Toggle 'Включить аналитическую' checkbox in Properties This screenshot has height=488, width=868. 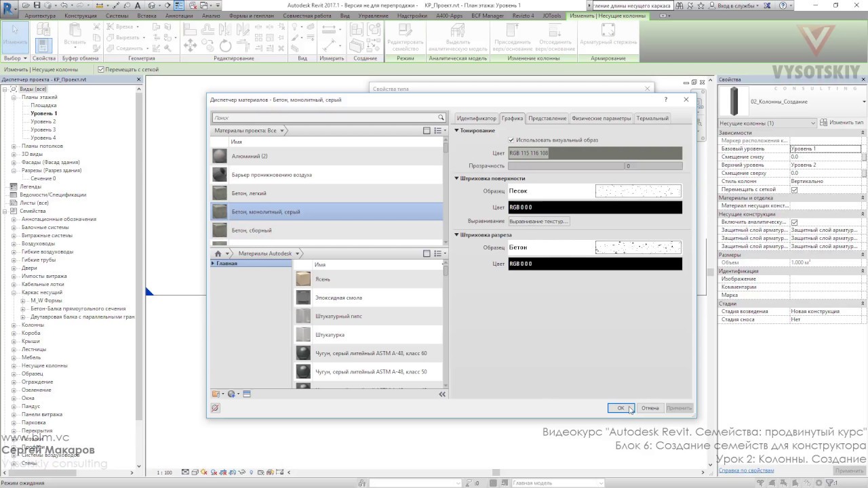(794, 222)
